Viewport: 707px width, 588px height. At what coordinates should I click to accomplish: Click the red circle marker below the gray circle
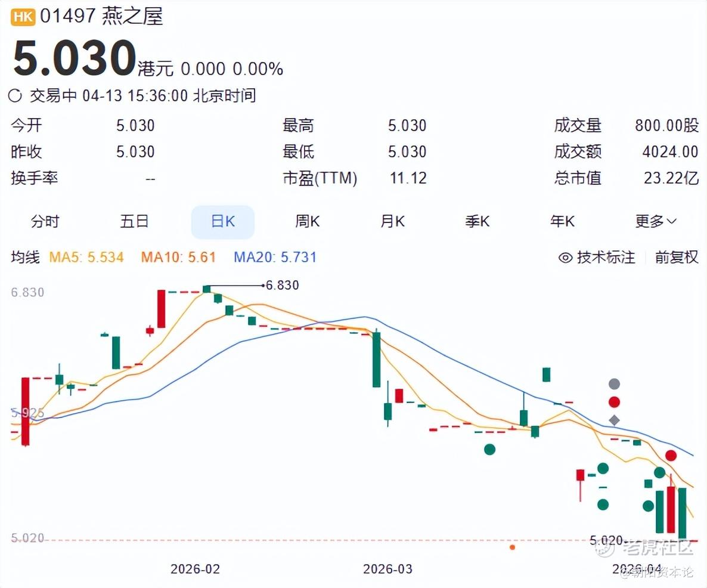click(614, 402)
